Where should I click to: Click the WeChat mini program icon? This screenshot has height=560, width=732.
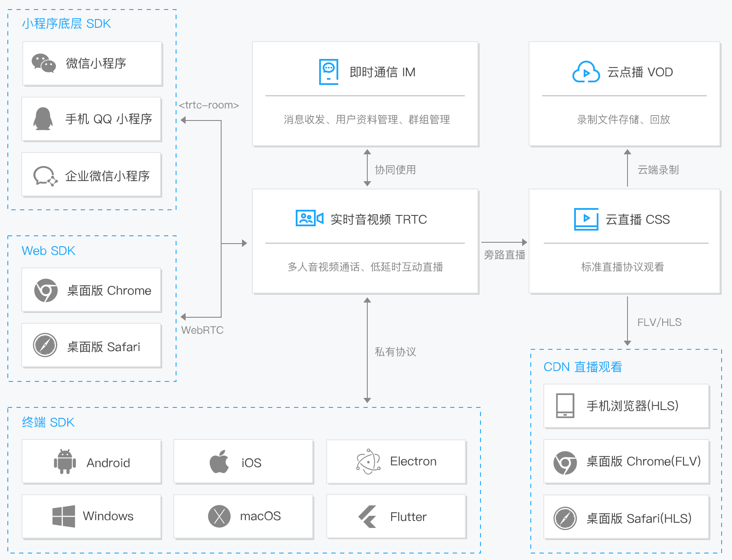click(44, 63)
